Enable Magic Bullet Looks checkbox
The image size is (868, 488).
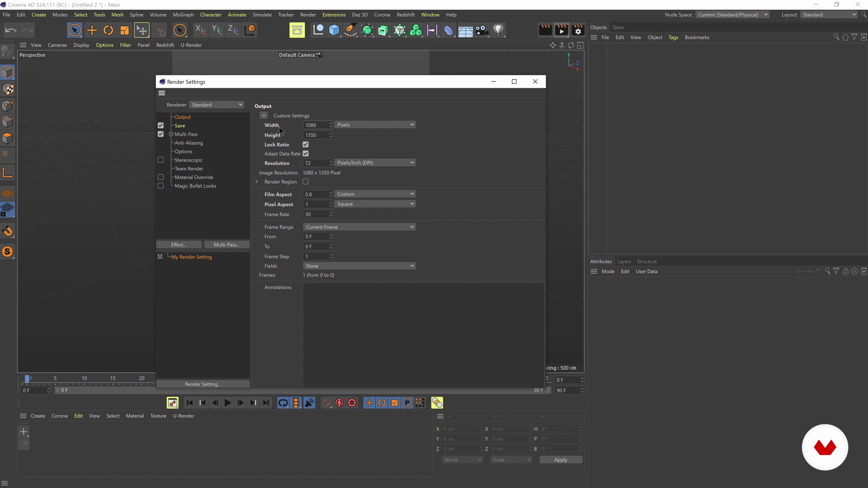point(161,186)
